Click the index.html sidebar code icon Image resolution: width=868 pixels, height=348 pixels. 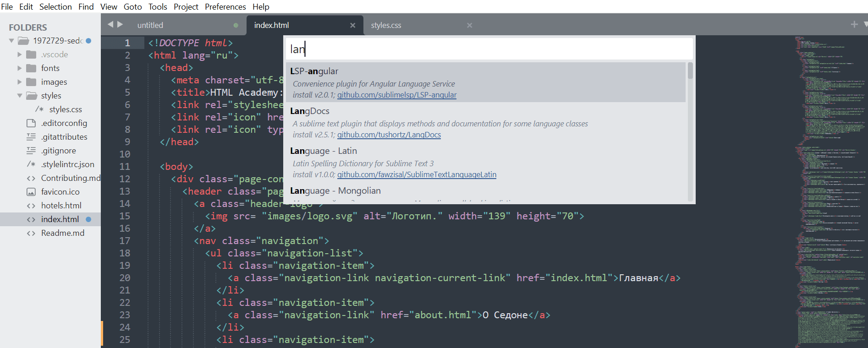[31, 219]
